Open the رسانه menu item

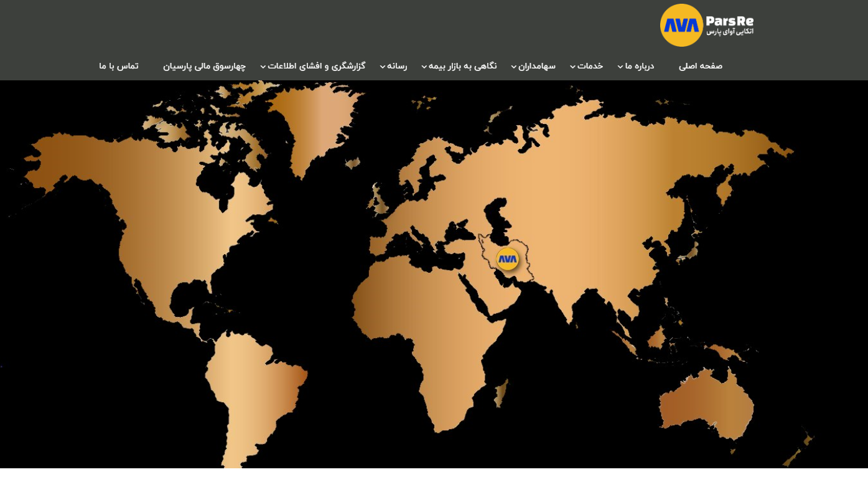[397, 66]
